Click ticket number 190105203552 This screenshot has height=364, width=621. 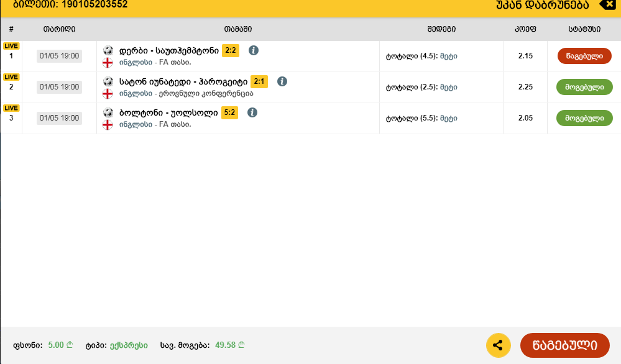tap(94, 4)
